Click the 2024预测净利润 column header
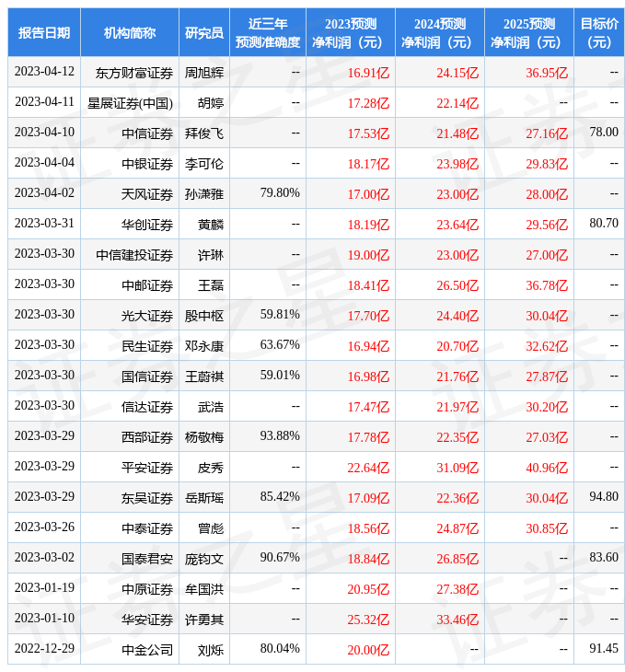 (x=440, y=32)
